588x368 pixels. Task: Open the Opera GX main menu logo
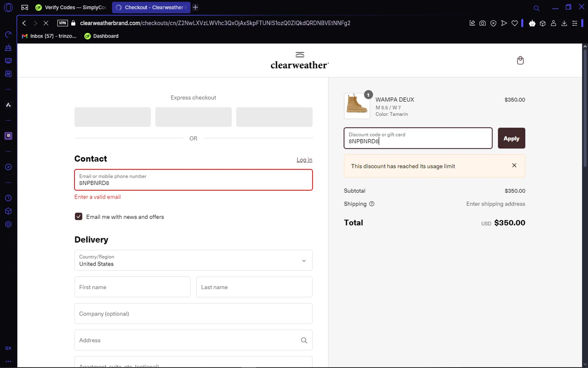[8, 7]
